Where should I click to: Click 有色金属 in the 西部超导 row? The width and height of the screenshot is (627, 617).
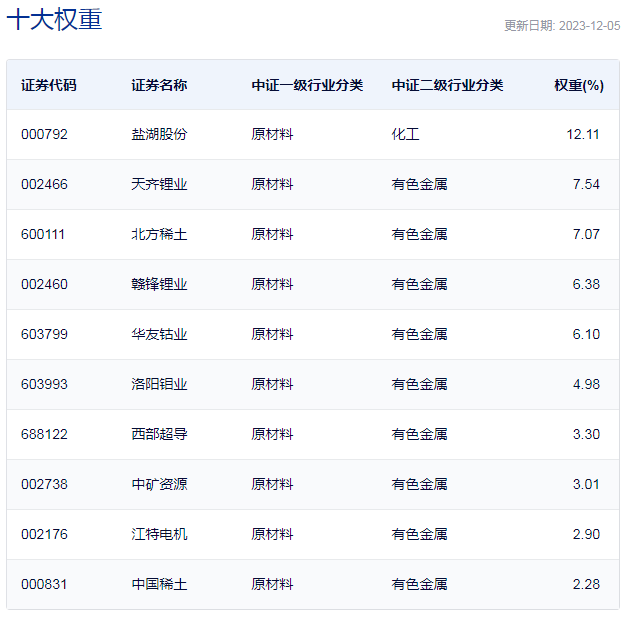tap(419, 434)
